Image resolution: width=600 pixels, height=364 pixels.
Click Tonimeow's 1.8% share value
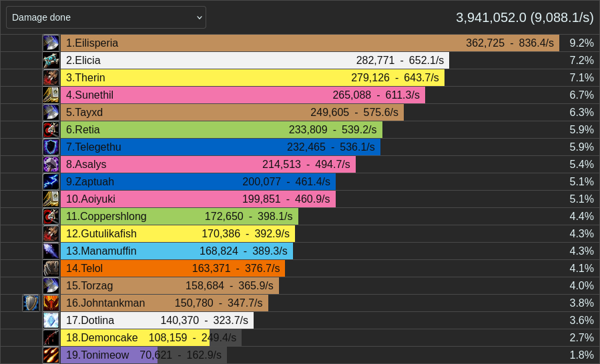(581, 355)
